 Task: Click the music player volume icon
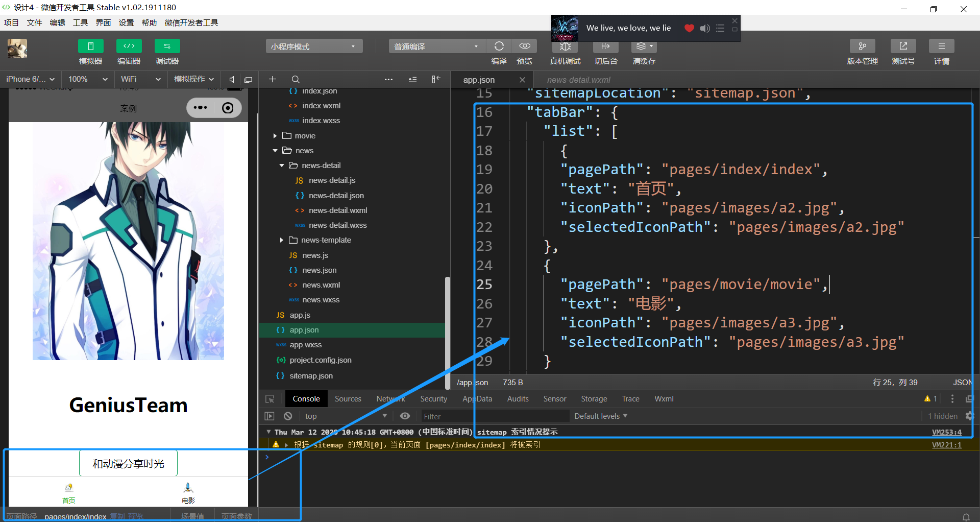705,28
